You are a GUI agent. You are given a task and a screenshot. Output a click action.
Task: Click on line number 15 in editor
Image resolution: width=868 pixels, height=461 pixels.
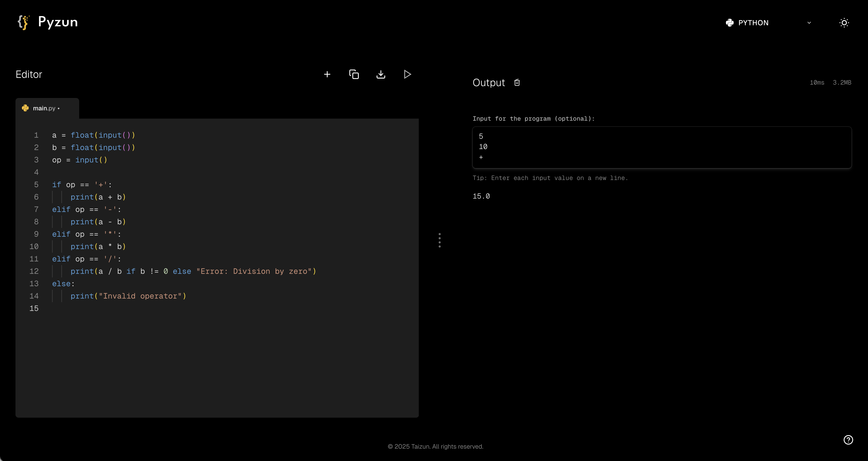(x=34, y=308)
